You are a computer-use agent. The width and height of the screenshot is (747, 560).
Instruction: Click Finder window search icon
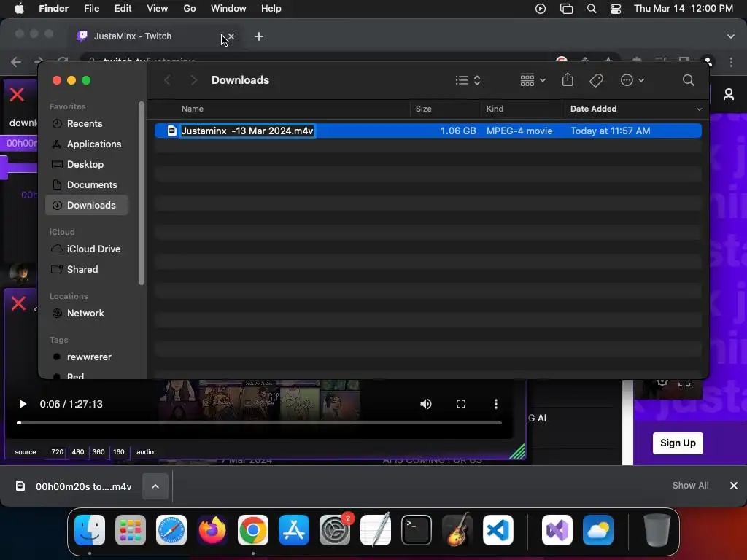688,80
